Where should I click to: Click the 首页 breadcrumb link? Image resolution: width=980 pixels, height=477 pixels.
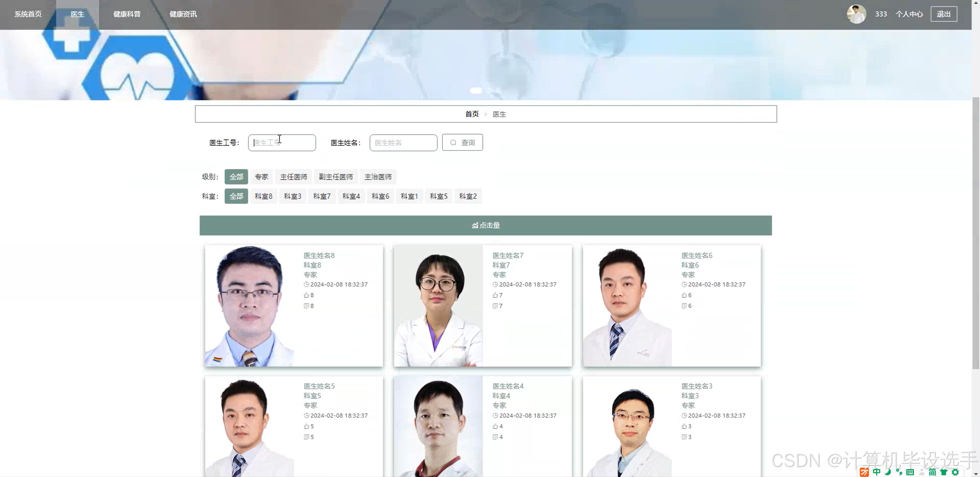tap(472, 114)
